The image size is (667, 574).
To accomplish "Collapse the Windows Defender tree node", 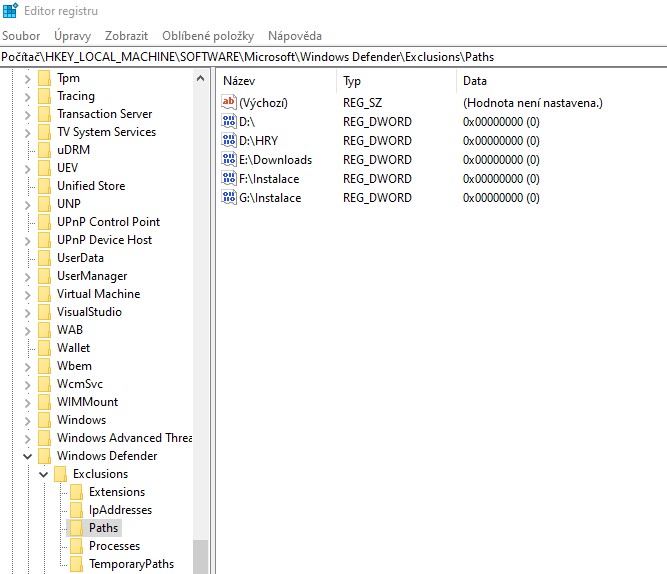I will (27, 456).
